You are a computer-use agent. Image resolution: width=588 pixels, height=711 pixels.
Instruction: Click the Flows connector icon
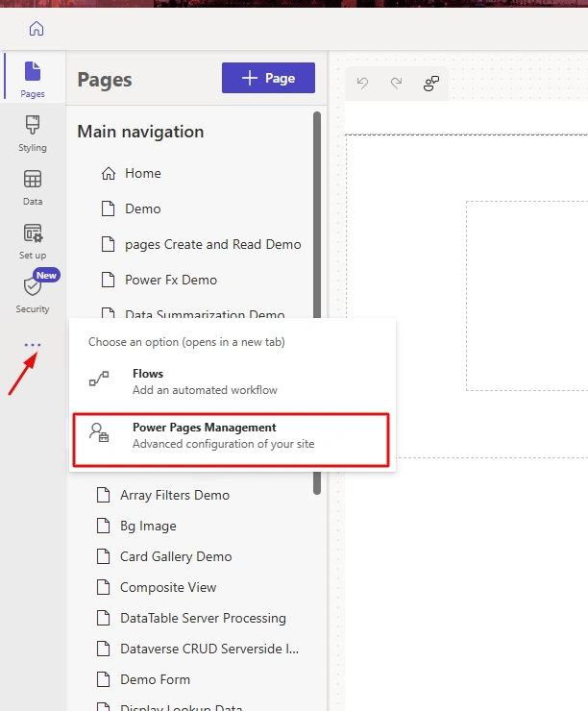pos(99,379)
